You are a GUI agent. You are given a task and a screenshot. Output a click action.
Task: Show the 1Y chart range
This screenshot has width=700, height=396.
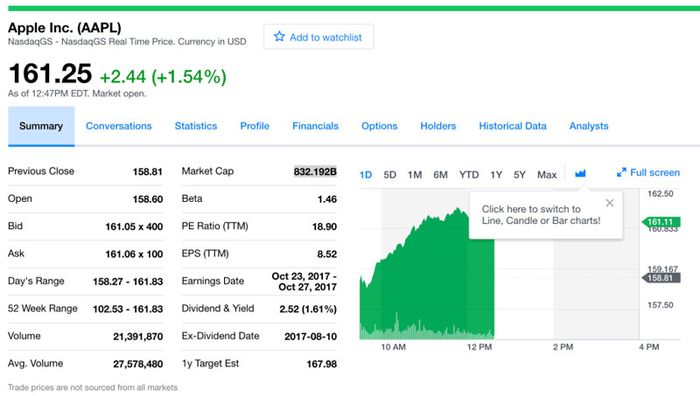(496, 175)
